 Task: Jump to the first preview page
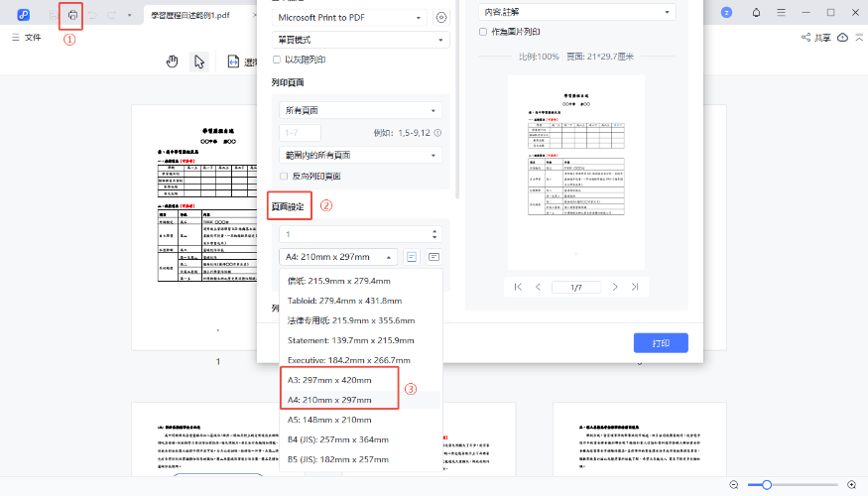pyautogui.click(x=517, y=287)
